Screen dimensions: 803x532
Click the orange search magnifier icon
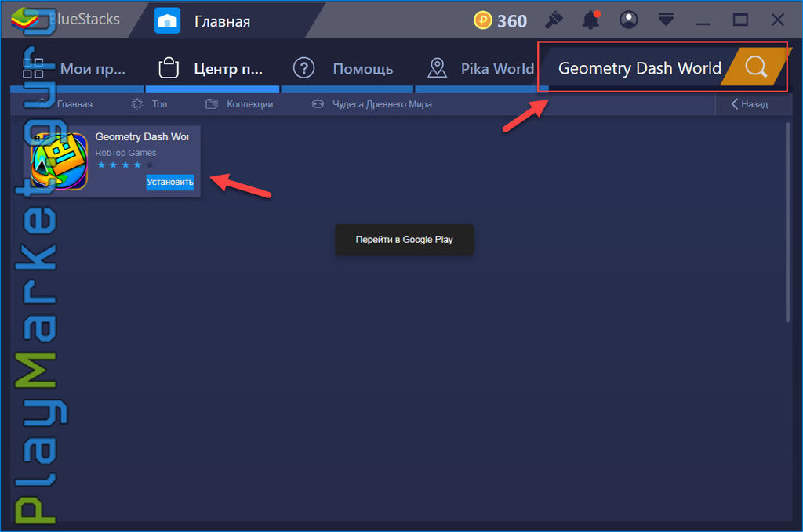coord(755,67)
